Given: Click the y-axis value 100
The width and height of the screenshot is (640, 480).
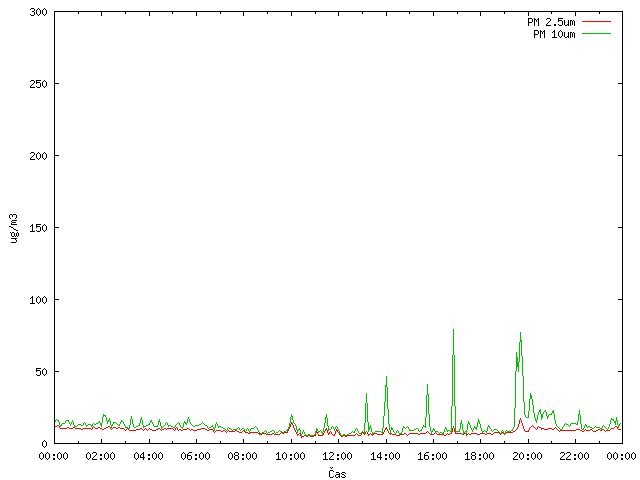Looking at the screenshot, I should 38,300.
